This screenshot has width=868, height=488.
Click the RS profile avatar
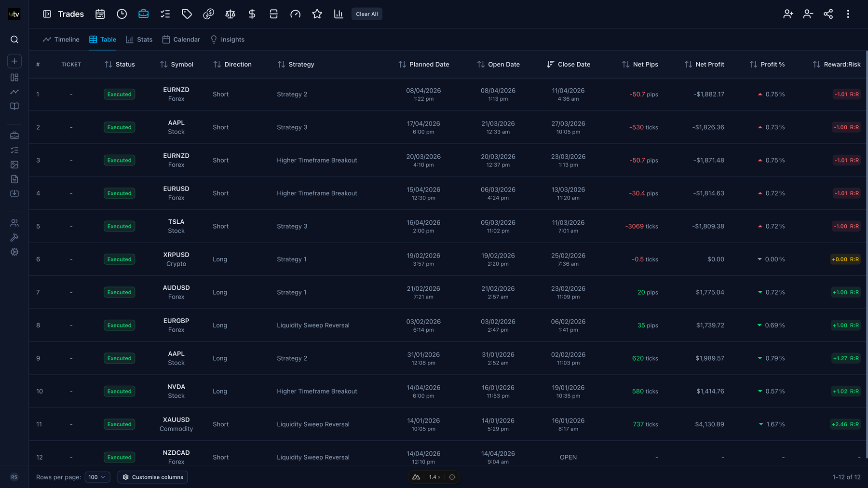[x=14, y=477]
